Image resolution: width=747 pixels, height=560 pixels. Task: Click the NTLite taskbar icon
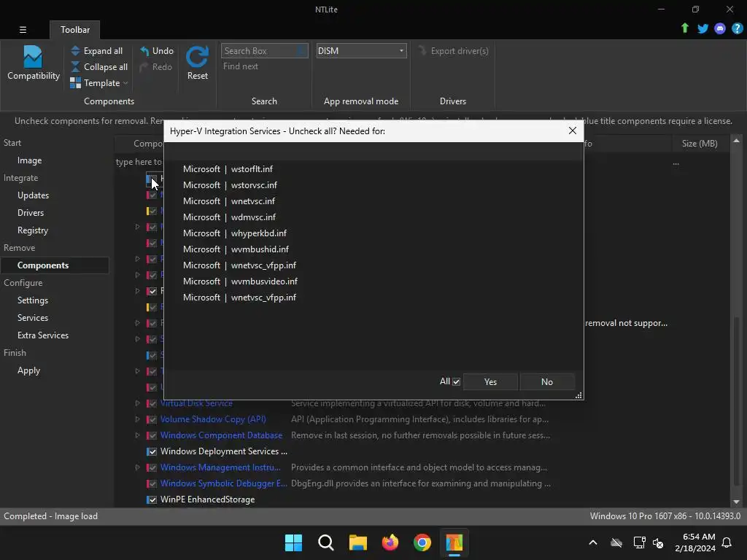coord(454,542)
